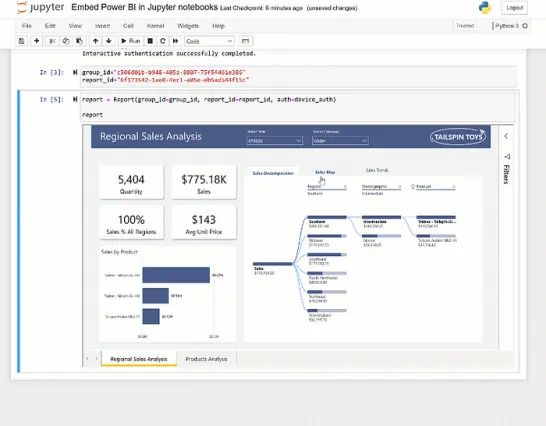Open the View menu
This screenshot has height=426, width=546.
coord(75,26)
